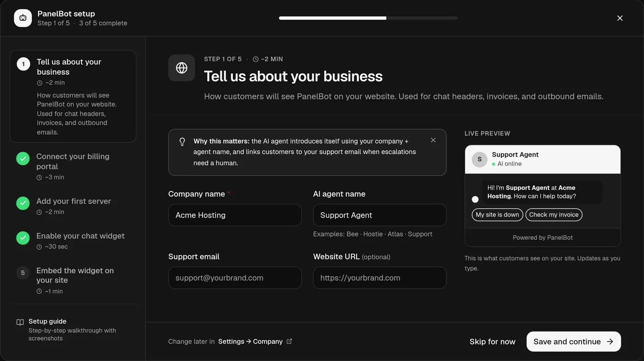The width and height of the screenshot is (644, 361).
Task: Click the lightbulb icon in the tip box
Action: tap(182, 142)
